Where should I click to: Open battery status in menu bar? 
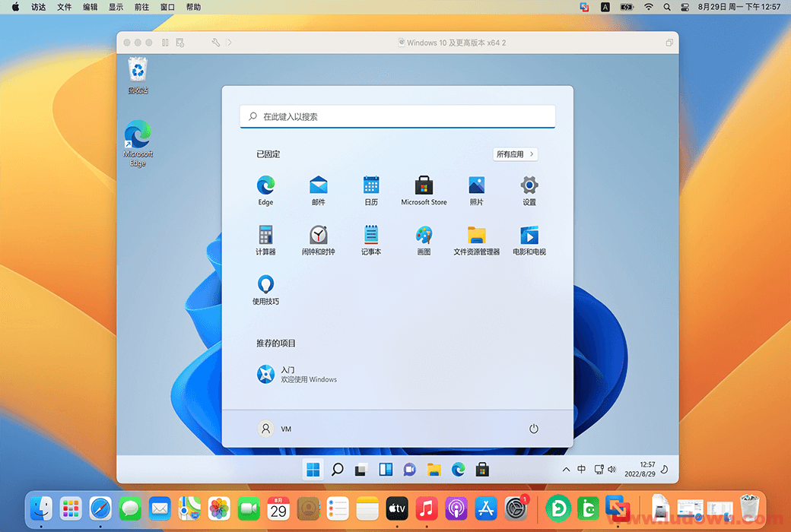click(627, 7)
